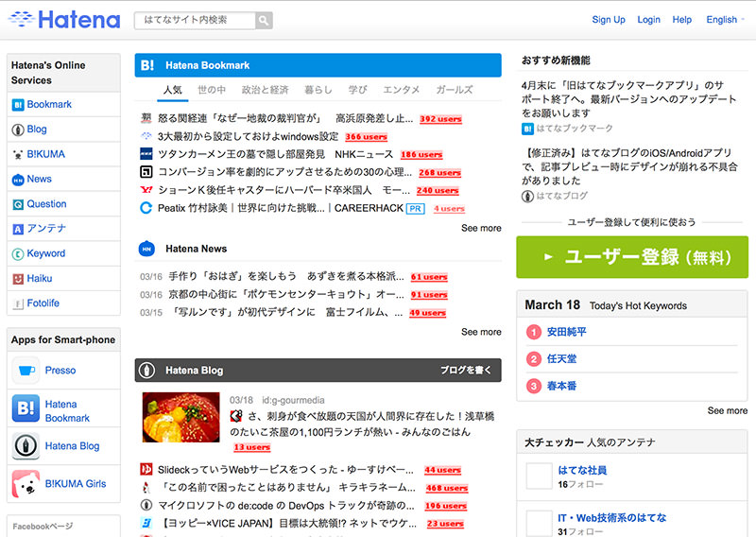Viewport: 756px width, 537px height.
Task: Click See more under Hatena News
Action: point(481,332)
